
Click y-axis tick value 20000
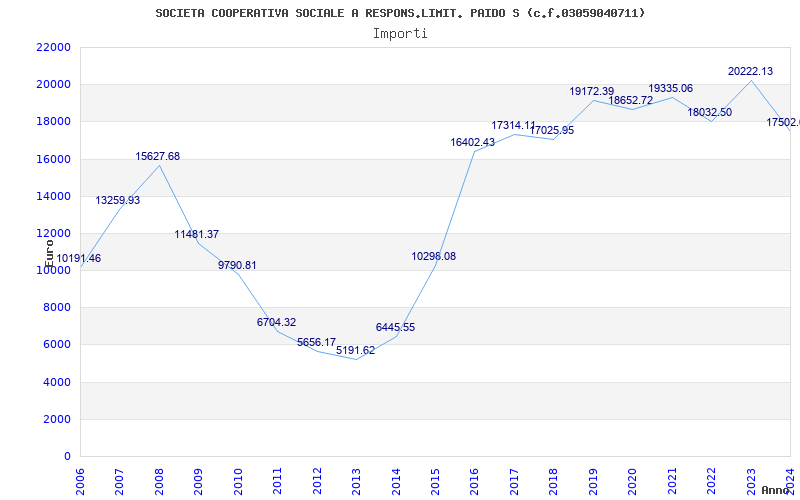[x=54, y=85]
